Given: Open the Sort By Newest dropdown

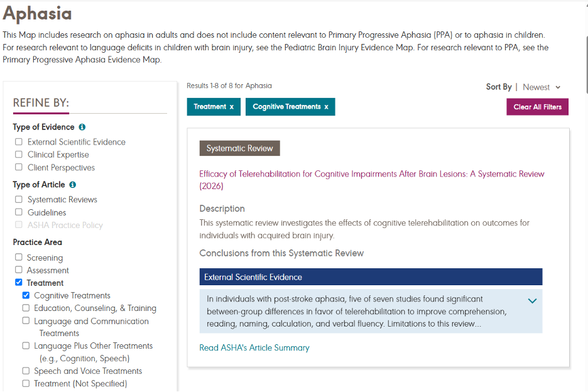Looking at the screenshot, I should tap(542, 87).
